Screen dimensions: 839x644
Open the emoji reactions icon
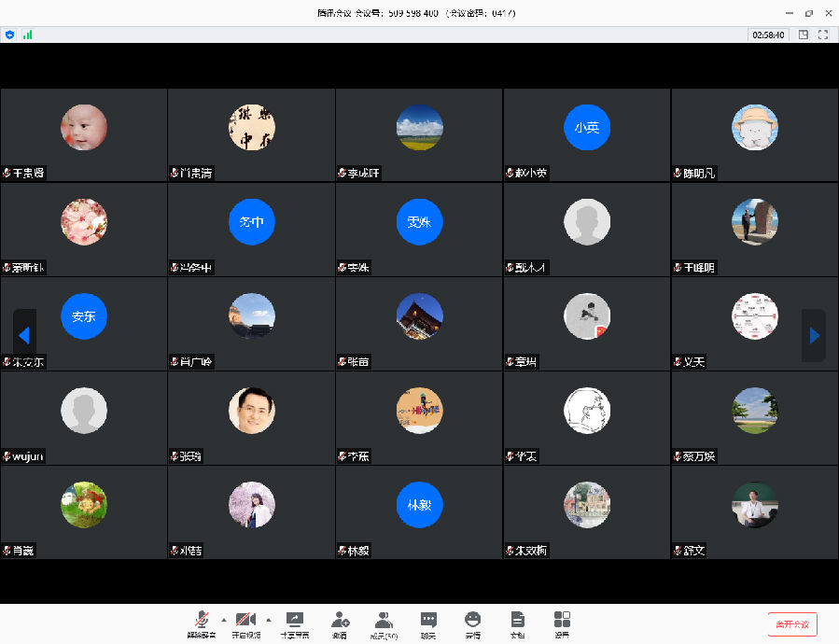tap(473, 623)
